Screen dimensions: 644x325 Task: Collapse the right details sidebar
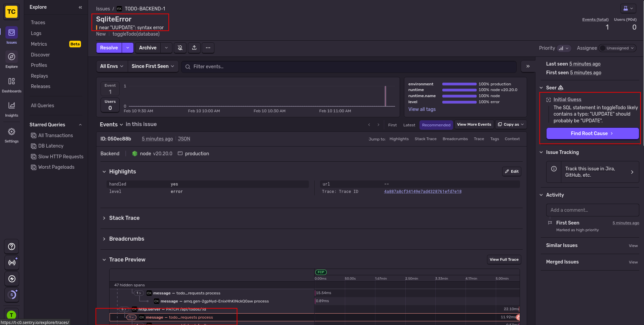pos(528,66)
